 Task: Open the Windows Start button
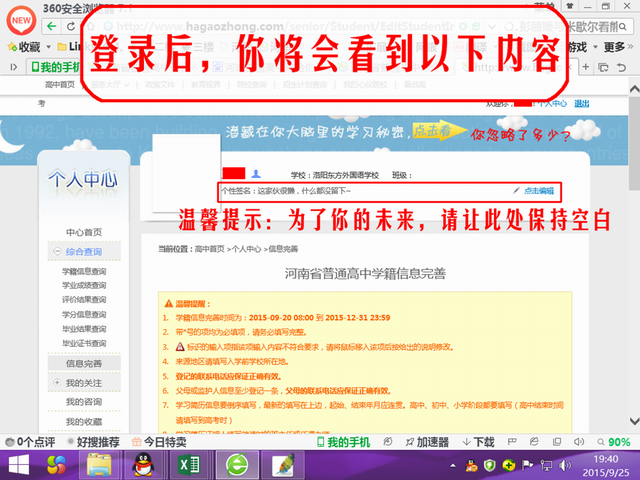[x=19, y=465]
